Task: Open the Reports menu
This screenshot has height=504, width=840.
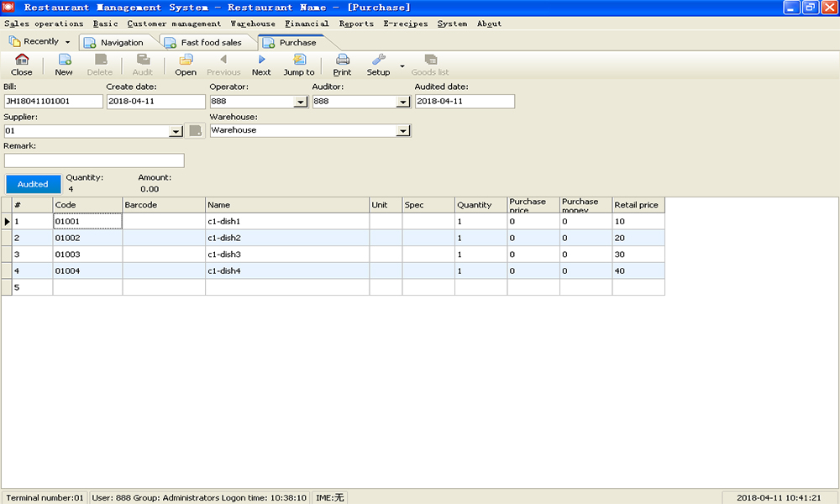Action: click(x=356, y=24)
